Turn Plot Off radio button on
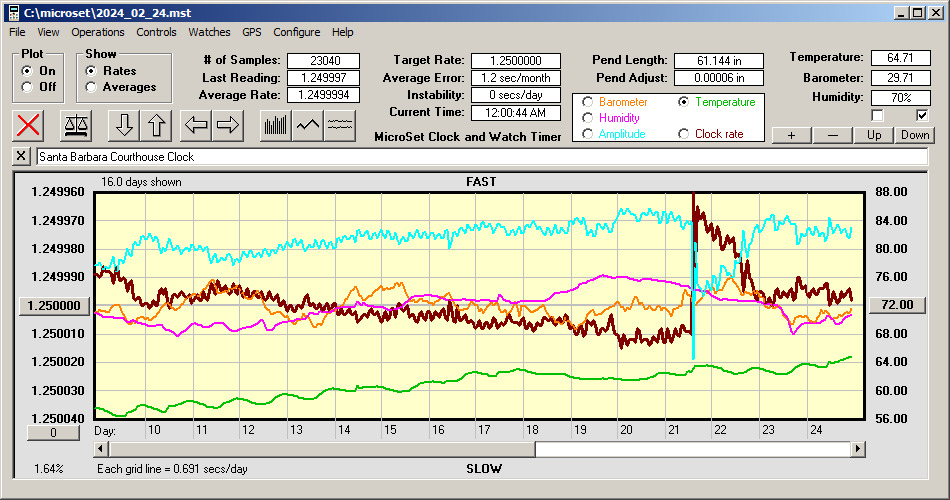 (x=27, y=87)
